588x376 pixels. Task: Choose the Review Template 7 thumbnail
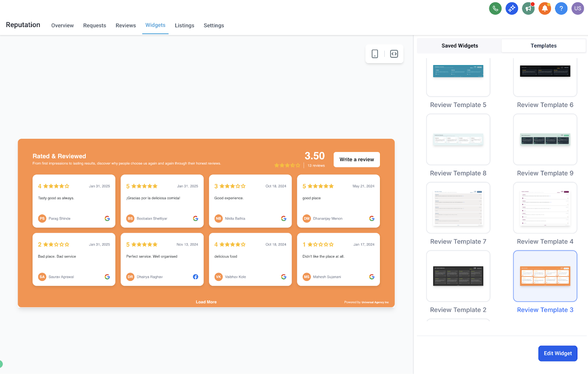(458, 208)
